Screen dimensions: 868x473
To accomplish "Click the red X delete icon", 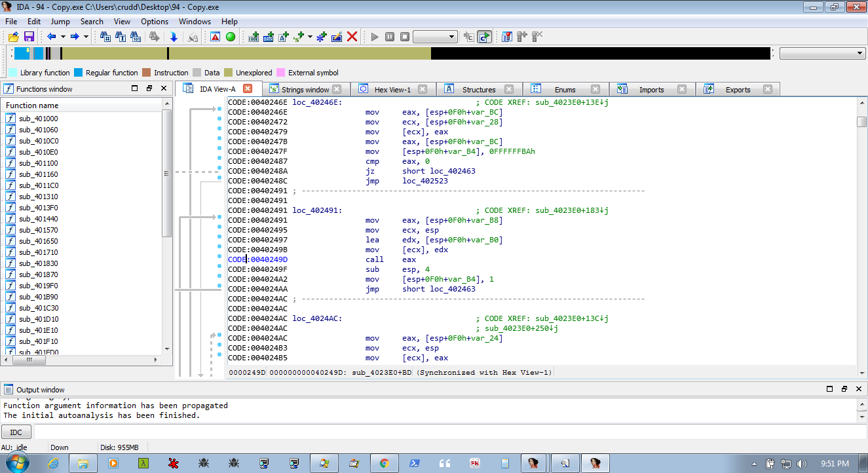I will click(x=352, y=37).
